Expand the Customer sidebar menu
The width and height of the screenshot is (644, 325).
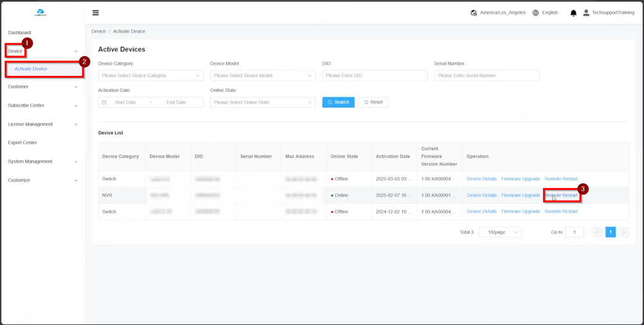[x=43, y=87]
